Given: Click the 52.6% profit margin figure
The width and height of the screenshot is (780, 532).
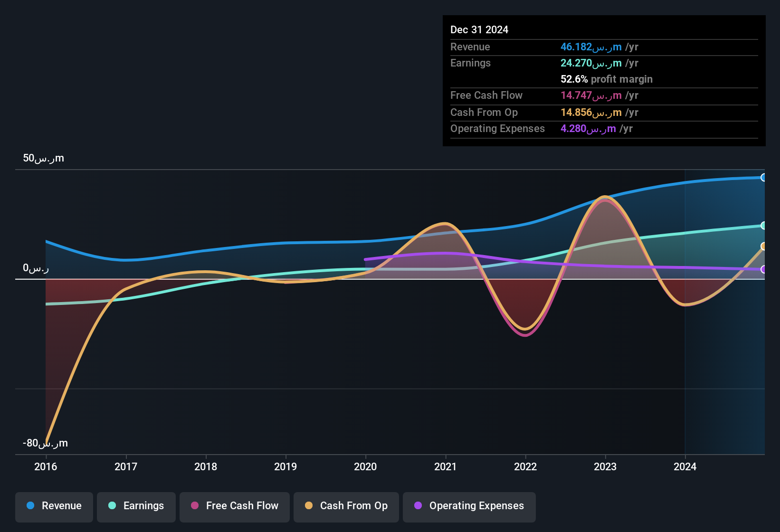Looking at the screenshot, I should 574,79.
